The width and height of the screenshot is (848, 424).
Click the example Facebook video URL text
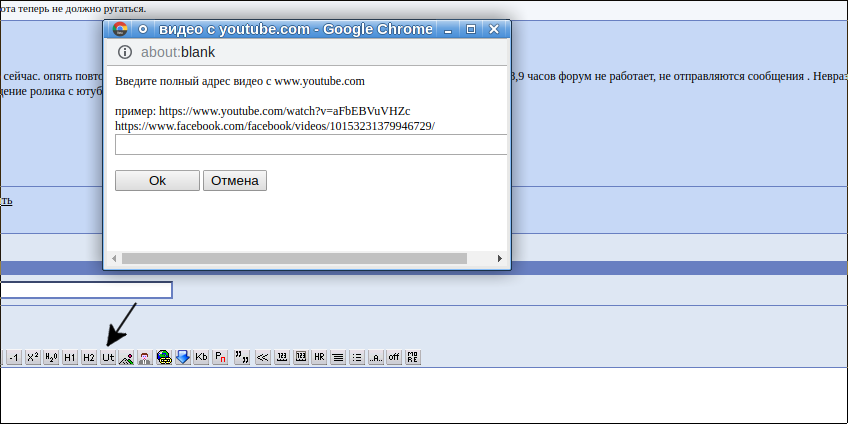[275, 125]
